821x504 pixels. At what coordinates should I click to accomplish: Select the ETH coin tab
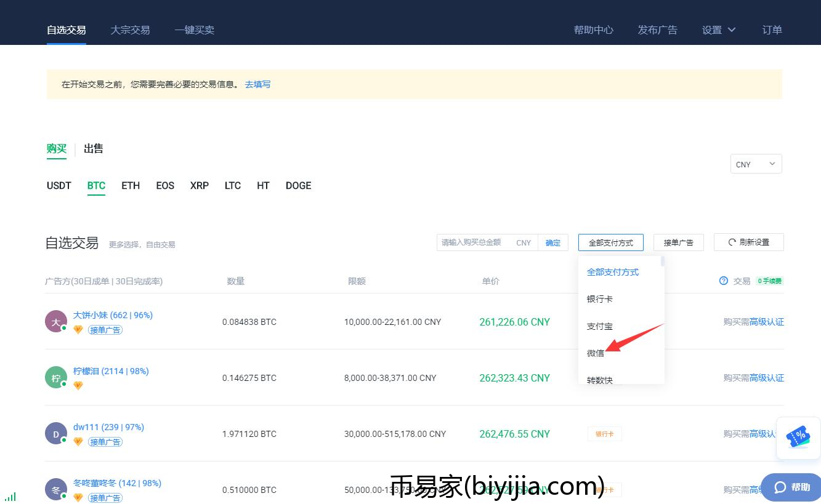[131, 185]
